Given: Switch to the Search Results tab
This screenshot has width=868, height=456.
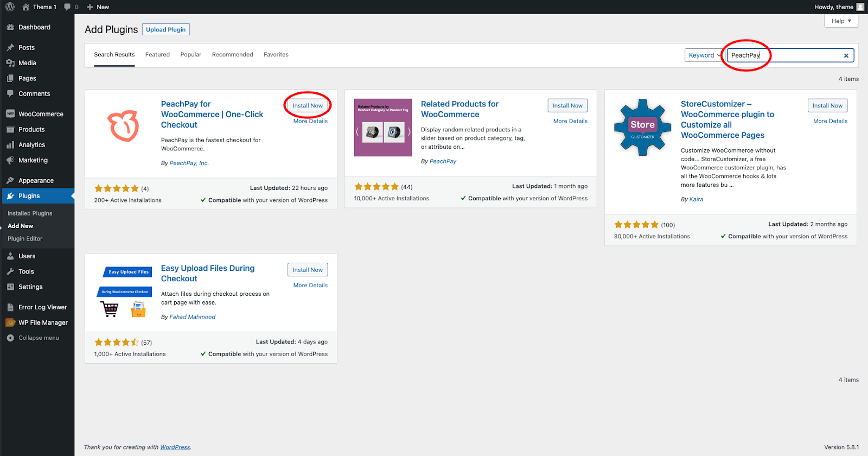Looking at the screenshot, I should [114, 55].
